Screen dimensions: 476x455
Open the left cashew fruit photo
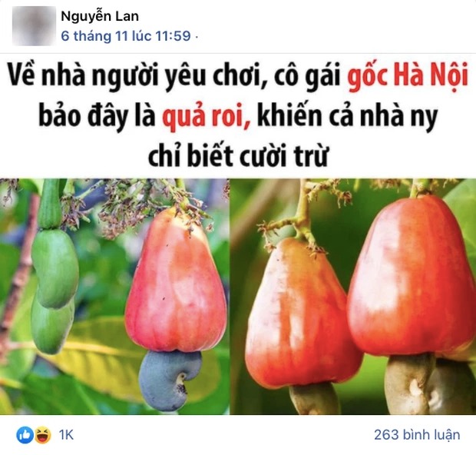(x=114, y=297)
